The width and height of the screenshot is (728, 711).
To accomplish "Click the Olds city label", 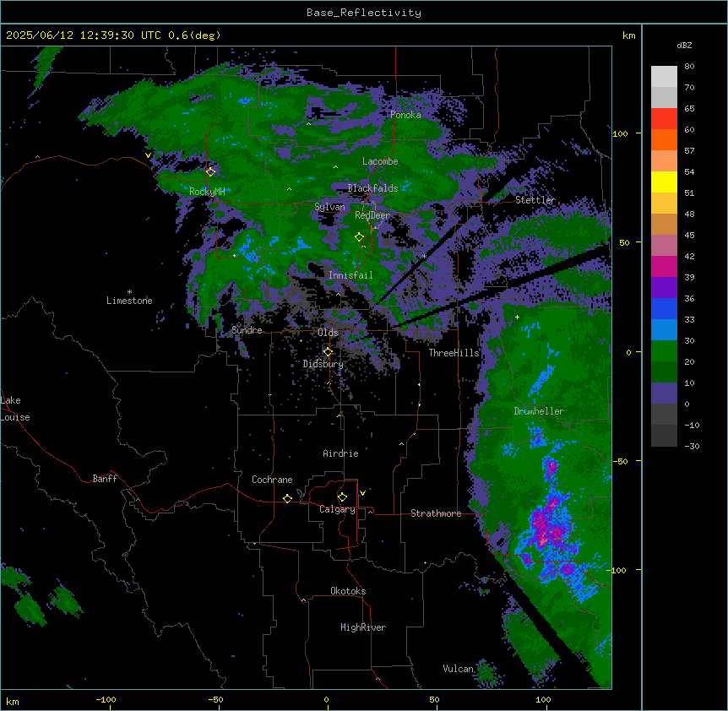I will pyautogui.click(x=328, y=333).
